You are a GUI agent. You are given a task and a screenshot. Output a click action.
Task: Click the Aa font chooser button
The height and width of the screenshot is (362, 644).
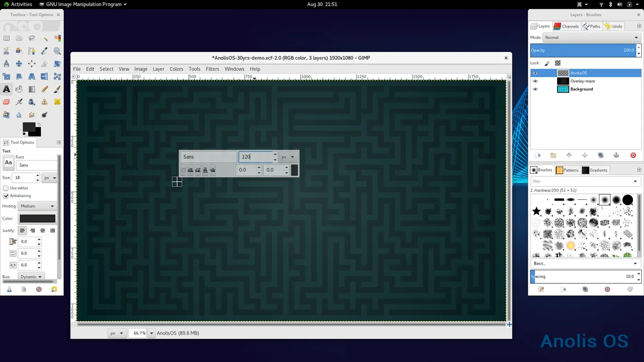coord(8,162)
